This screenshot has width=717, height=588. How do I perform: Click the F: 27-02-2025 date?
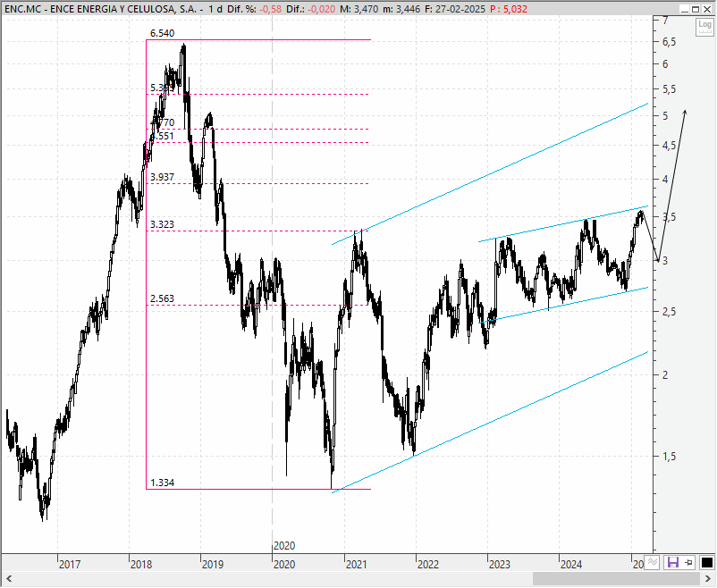coord(454,9)
